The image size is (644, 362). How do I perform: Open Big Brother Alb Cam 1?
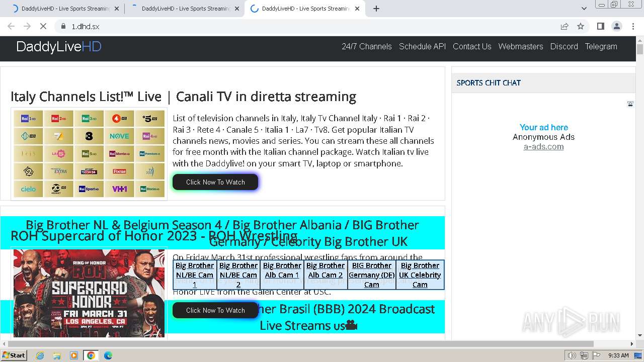click(x=282, y=270)
